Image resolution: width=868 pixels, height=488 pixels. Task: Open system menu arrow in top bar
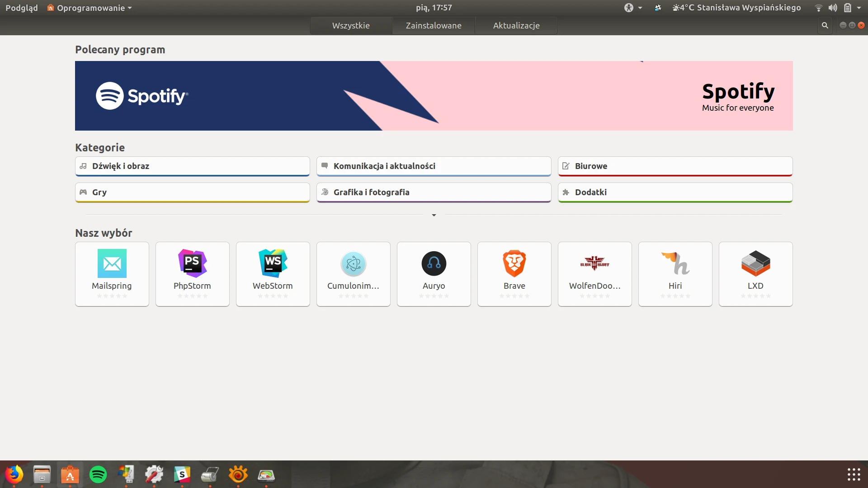[x=859, y=8]
